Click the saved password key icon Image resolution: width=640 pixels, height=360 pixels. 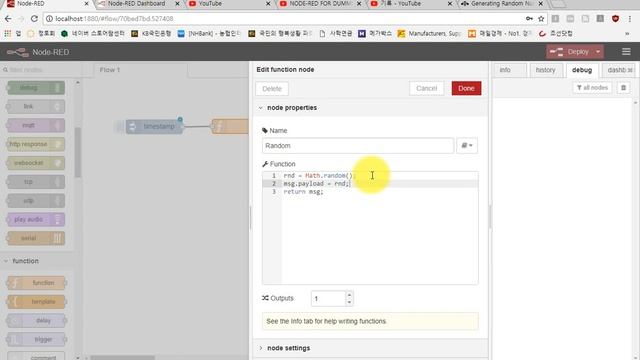coord(529,19)
